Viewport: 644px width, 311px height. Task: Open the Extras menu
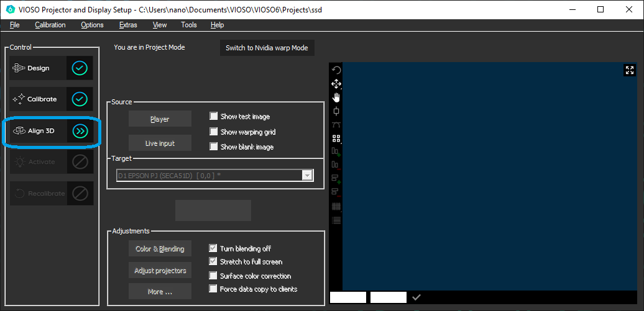pos(128,25)
